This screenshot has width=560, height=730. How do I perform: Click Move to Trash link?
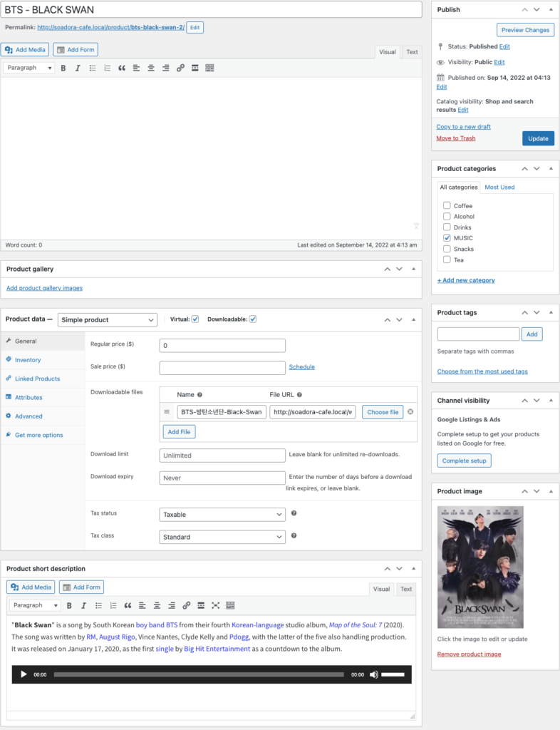point(456,138)
